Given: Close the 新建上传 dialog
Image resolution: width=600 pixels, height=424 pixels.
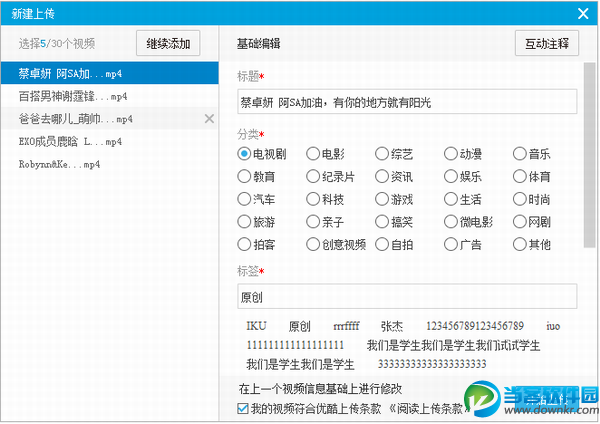Looking at the screenshot, I should click(x=583, y=14).
